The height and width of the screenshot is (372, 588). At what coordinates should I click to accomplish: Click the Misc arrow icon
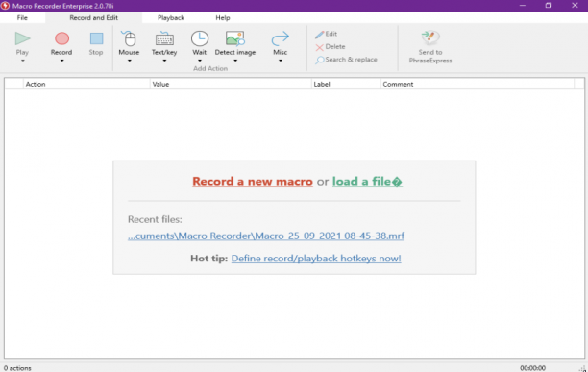(x=281, y=38)
